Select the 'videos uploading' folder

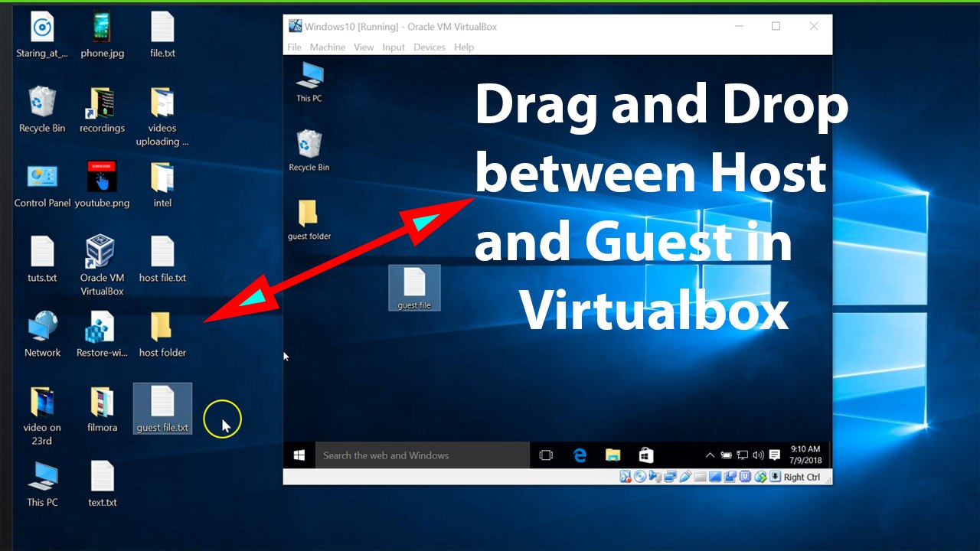click(162, 116)
